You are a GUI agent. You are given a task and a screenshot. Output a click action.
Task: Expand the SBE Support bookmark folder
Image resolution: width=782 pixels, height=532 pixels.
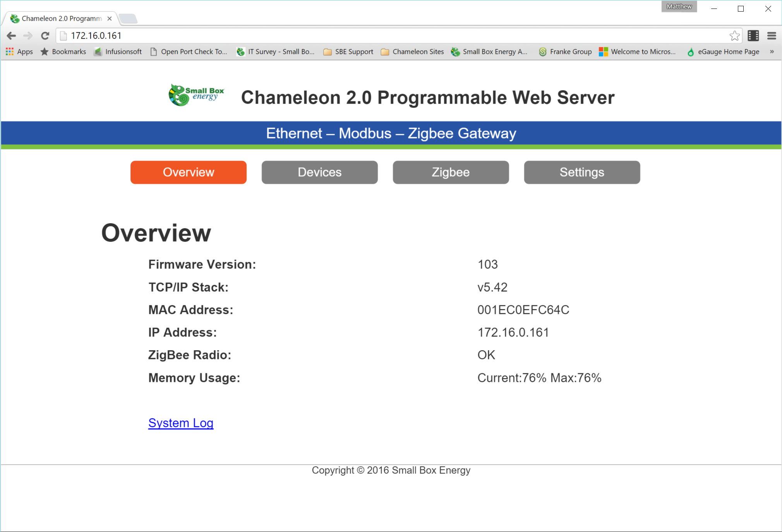coord(348,51)
